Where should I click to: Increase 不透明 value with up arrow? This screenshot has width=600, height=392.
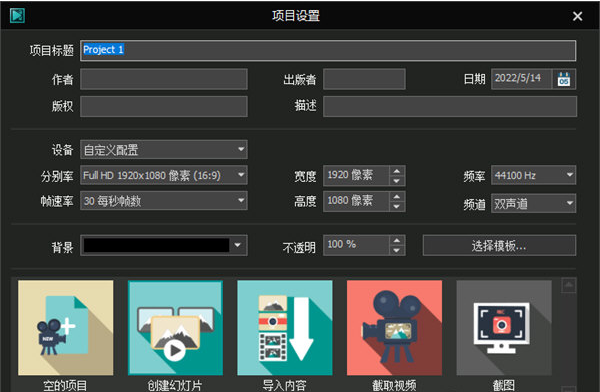pyautogui.click(x=397, y=240)
